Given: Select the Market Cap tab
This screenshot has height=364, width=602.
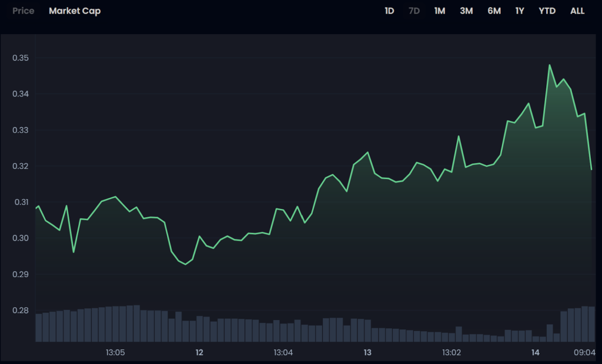Looking at the screenshot, I should pos(75,11).
